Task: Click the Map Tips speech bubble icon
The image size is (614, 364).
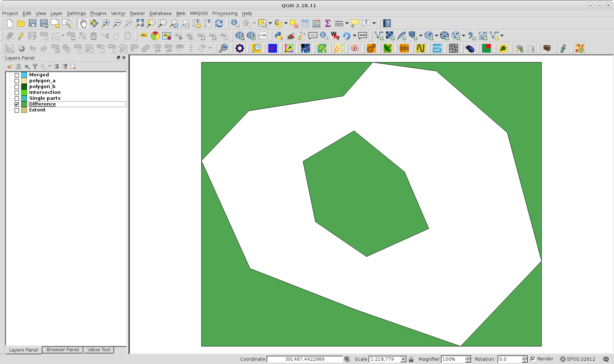Action: point(355,23)
